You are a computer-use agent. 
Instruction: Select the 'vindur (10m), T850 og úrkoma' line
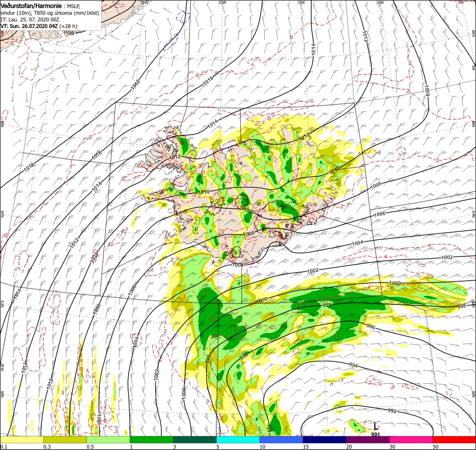pos(50,13)
